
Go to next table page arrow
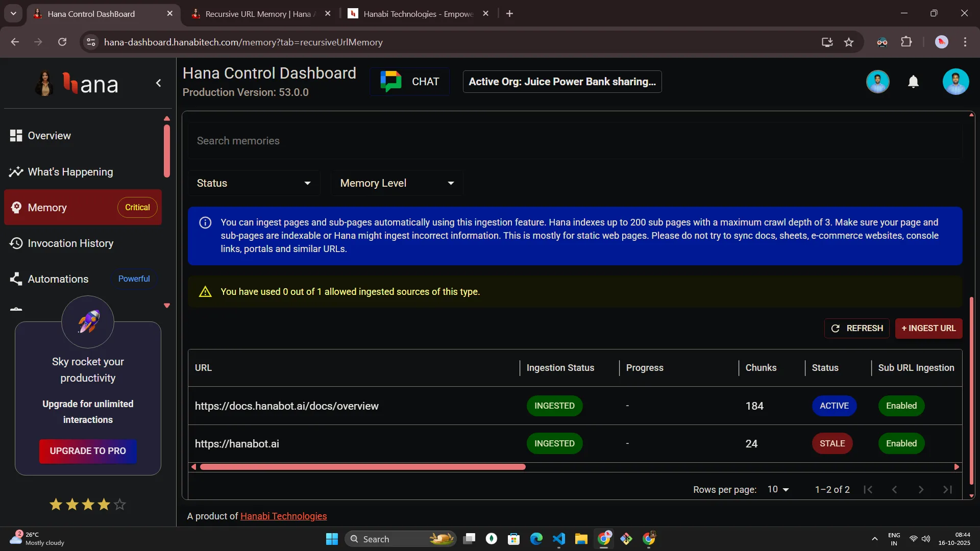point(921,490)
